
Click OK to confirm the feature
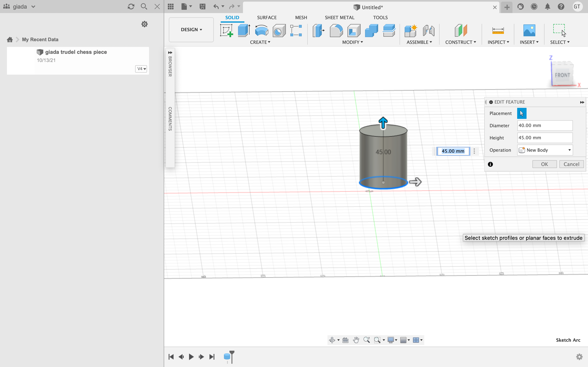pyautogui.click(x=544, y=164)
